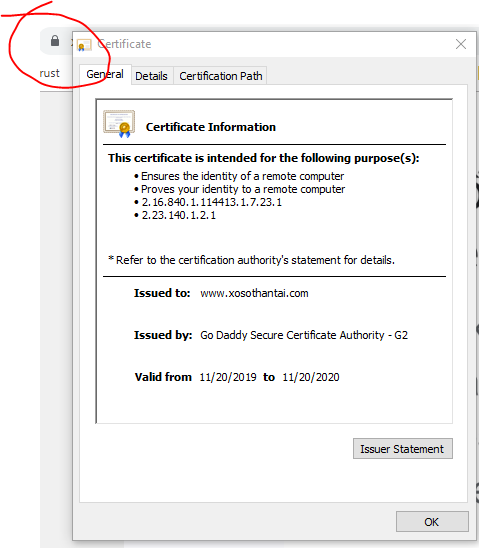The height and width of the screenshot is (548, 479).
Task: Click the padlock icon in address bar
Action: coord(55,41)
